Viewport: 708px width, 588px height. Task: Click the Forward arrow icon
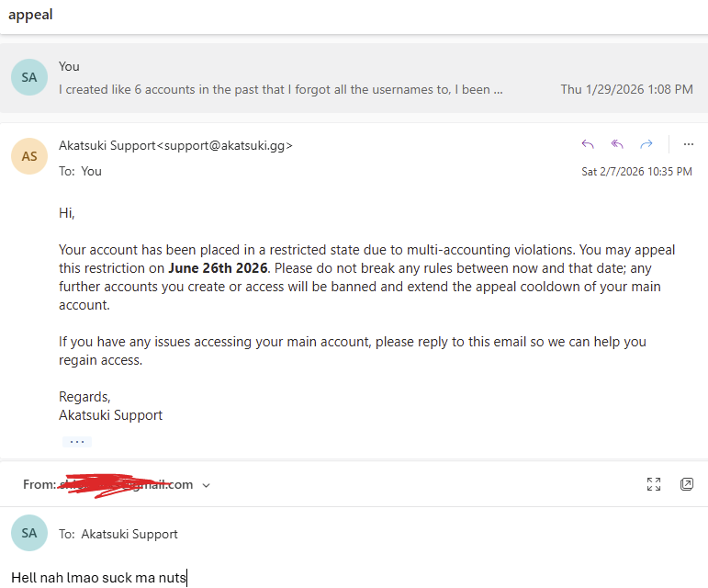coord(646,144)
